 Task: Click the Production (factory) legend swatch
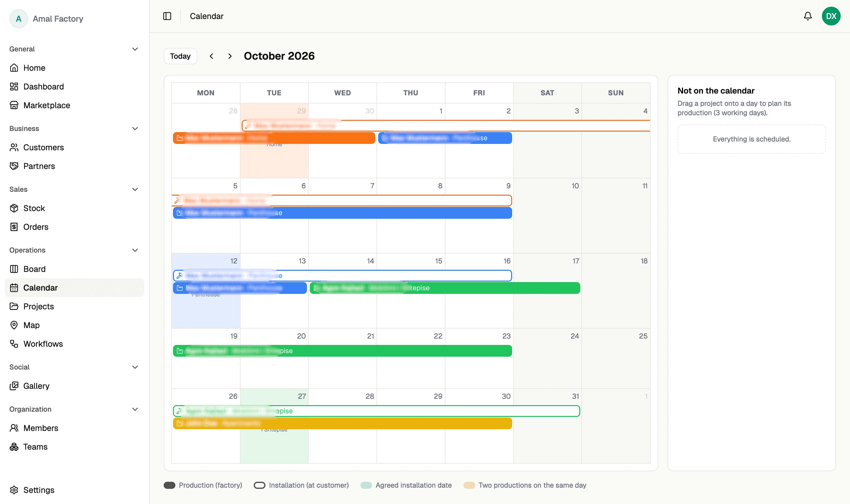[170, 485]
